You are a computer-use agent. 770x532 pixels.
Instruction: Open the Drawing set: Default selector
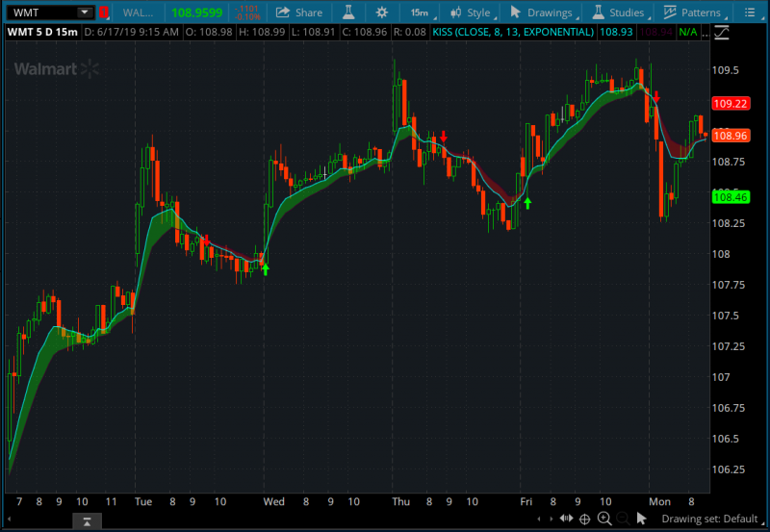point(707,519)
